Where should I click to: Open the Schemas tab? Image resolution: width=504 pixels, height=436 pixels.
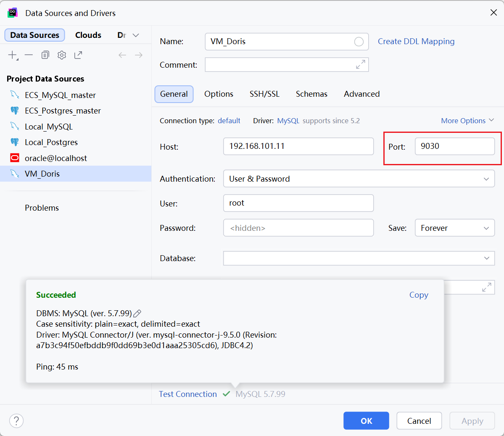click(311, 94)
